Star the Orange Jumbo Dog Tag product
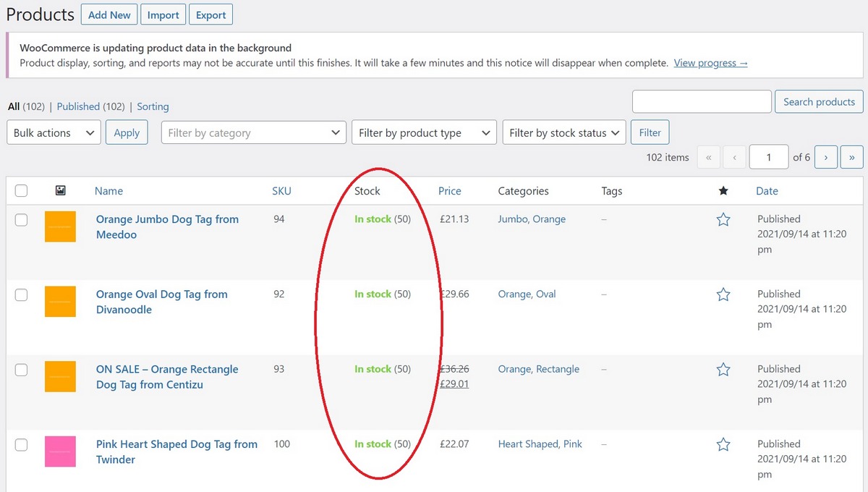This screenshot has width=868, height=492. 723,219
